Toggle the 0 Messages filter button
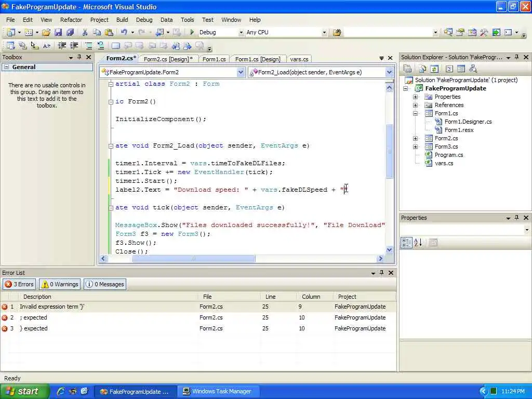This screenshot has height=399, width=532. (105, 284)
